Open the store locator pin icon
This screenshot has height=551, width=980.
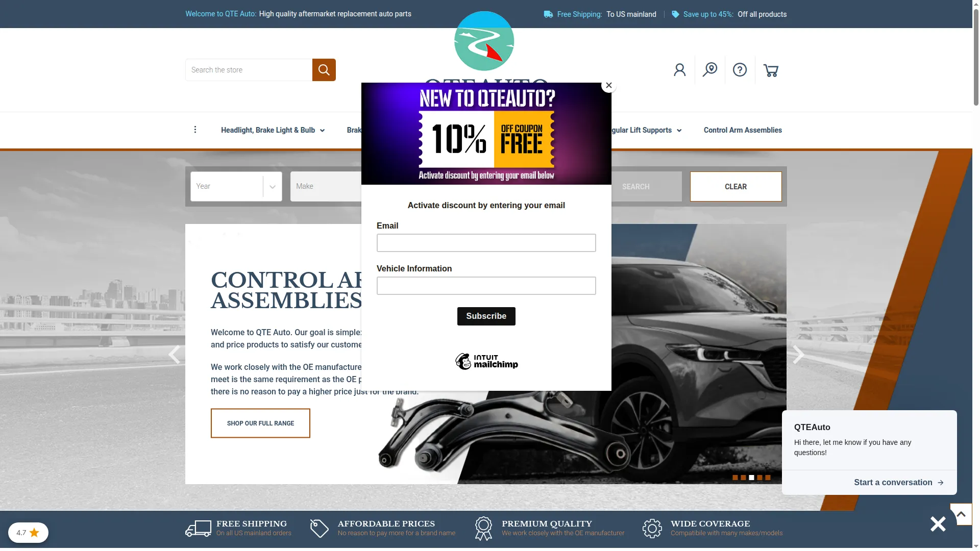(709, 69)
